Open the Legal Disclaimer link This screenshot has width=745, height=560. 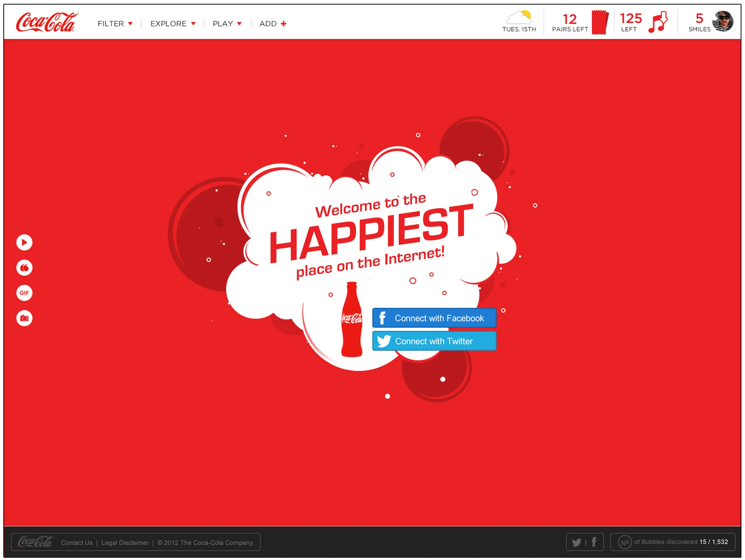tap(125, 542)
